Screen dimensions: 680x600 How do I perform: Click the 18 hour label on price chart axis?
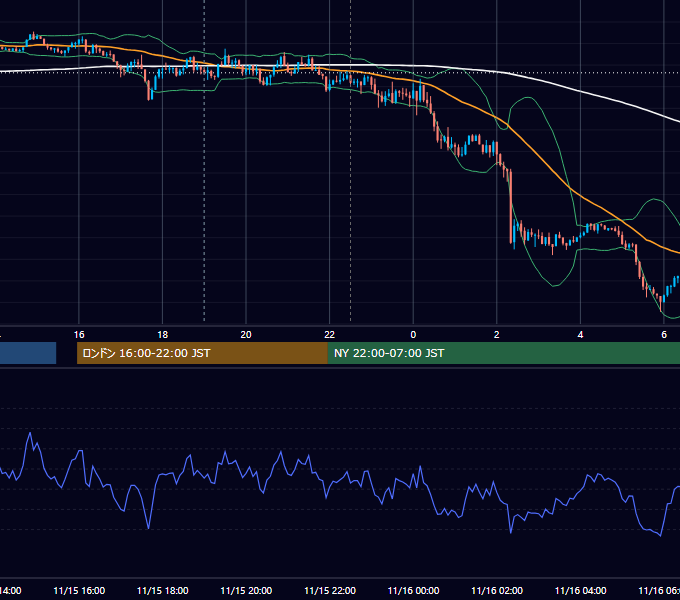163,335
